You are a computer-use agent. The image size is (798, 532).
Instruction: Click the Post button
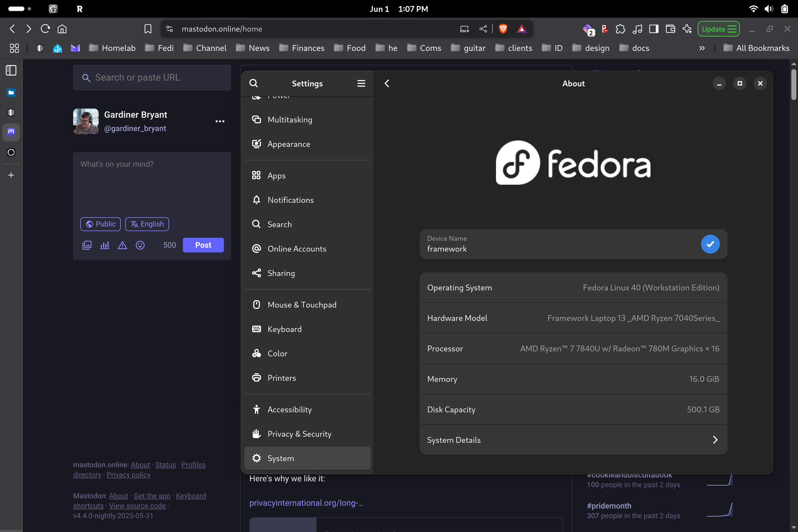(x=203, y=245)
